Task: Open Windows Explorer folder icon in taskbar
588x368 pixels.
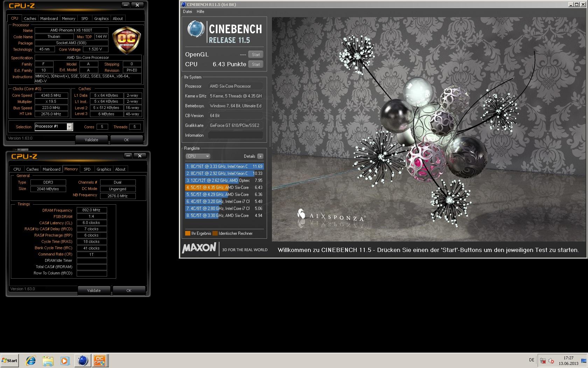Action: point(48,361)
